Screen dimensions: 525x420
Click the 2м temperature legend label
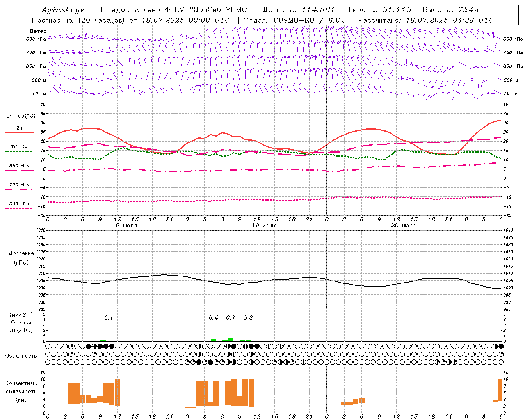pyautogui.click(x=19, y=128)
